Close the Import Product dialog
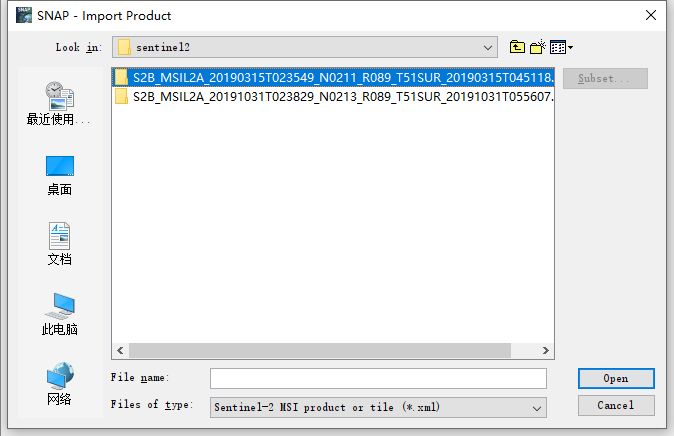Screen dimensions: 674x436 click(651, 15)
